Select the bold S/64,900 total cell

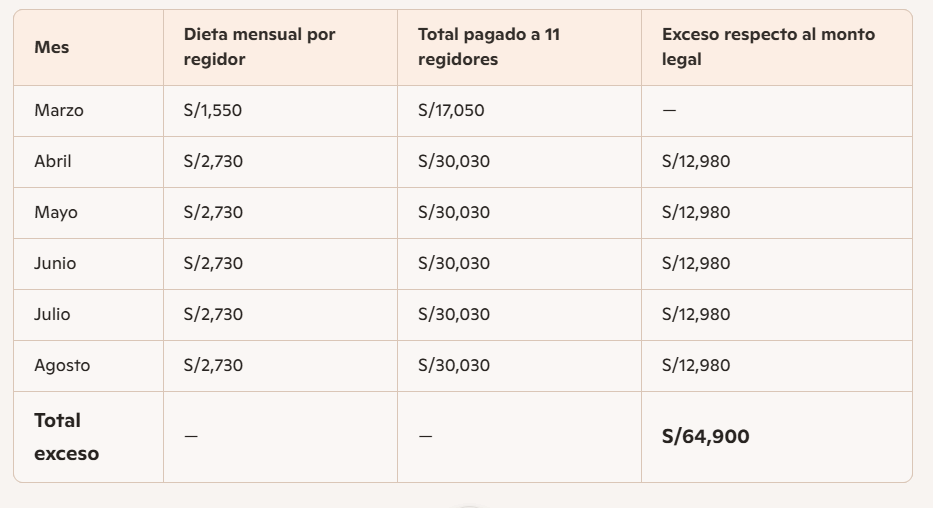(x=706, y=437)
